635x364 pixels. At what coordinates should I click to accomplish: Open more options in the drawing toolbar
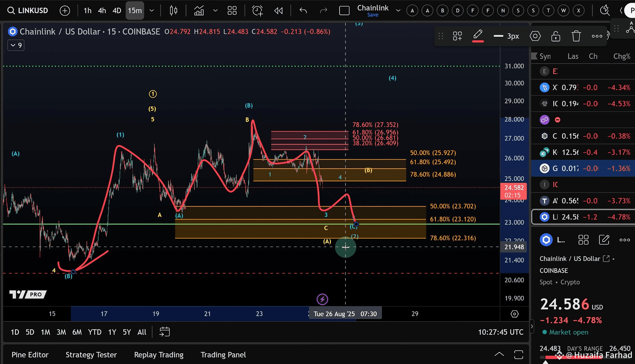coord(597,36)
